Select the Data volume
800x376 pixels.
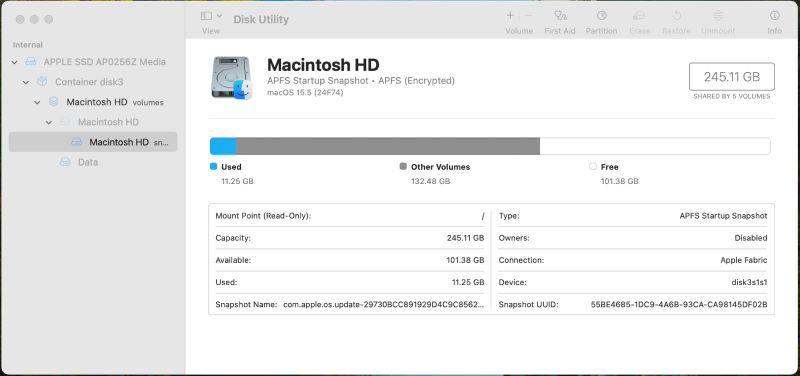coord(93,162)
